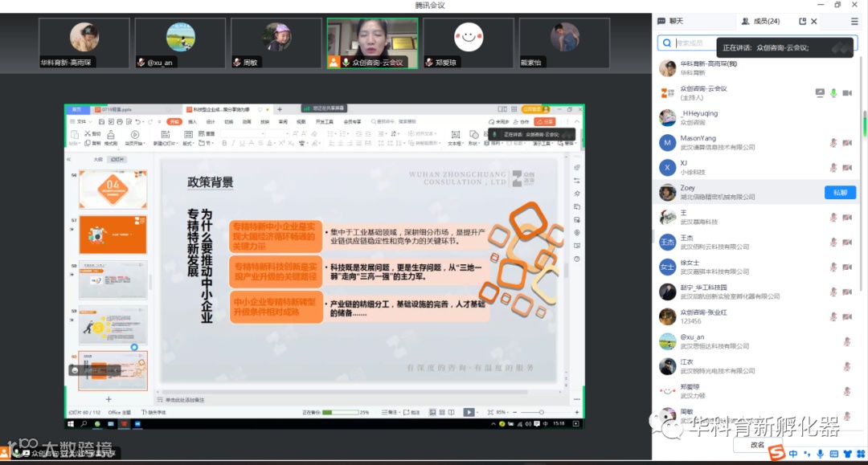Switch slide panel to 大纲 outline view
The image size is (868, 465).
[97, 159]
